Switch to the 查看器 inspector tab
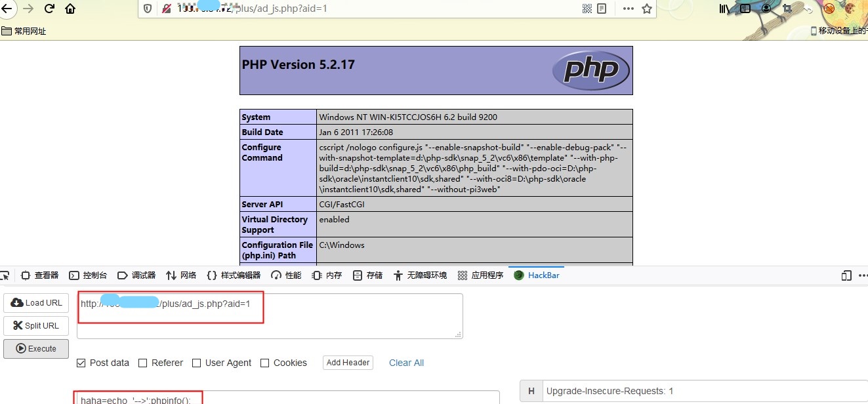Viewport: 868px width, 404px height. 40,275
